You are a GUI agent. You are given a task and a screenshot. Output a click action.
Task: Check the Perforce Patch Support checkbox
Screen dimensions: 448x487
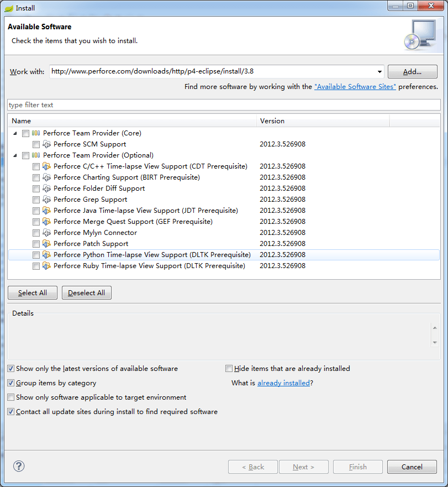pos(36,244)
